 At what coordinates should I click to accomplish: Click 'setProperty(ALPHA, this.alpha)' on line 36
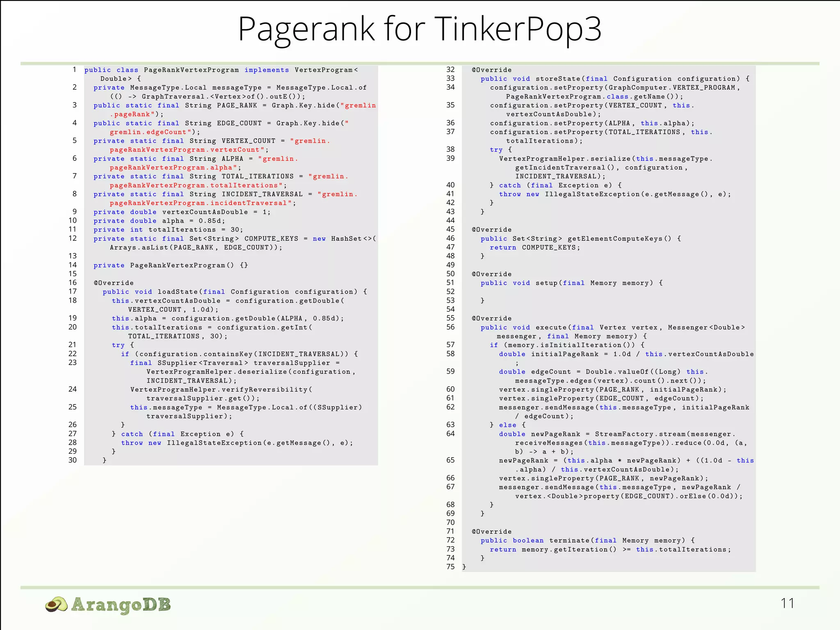pyautogui.click(x=622, y=123)
